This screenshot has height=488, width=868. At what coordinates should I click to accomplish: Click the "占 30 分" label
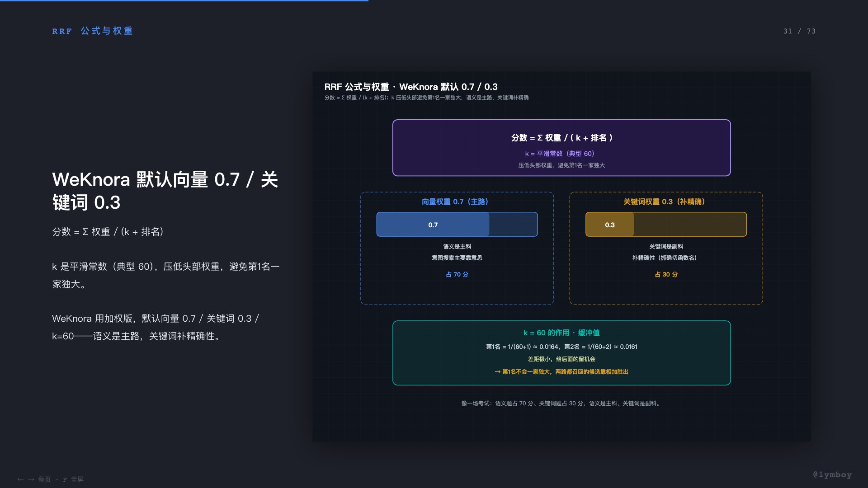tap(666, 275)
